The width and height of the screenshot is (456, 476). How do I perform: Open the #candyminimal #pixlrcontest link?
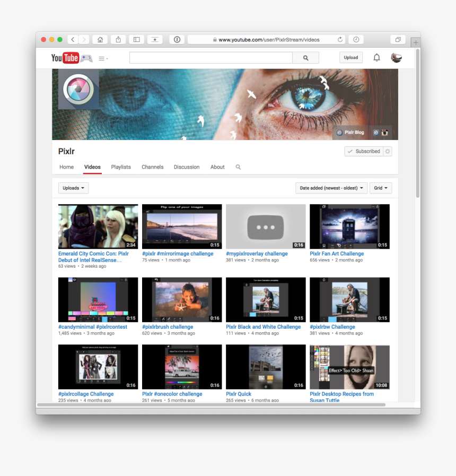coord(93,327)
